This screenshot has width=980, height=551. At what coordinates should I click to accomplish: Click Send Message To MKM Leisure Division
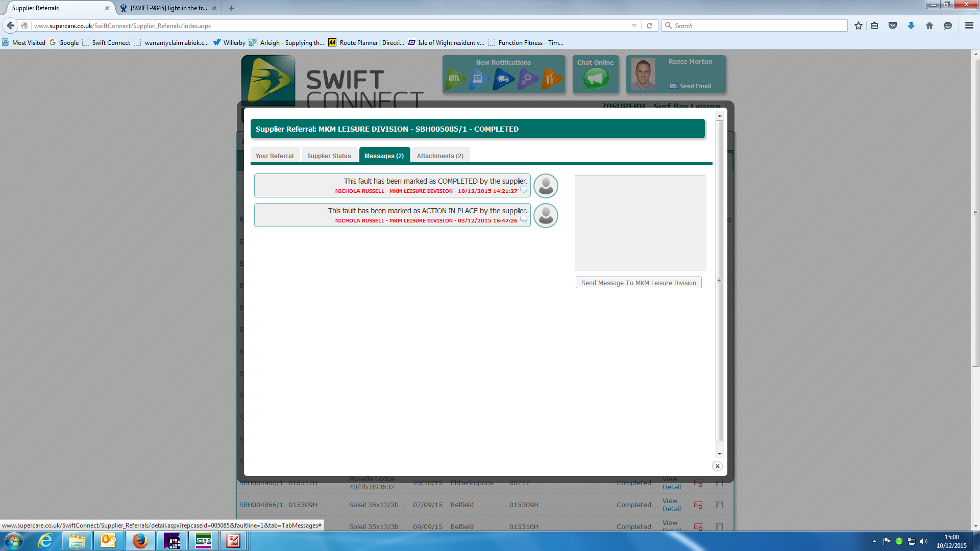pos(638,283)
